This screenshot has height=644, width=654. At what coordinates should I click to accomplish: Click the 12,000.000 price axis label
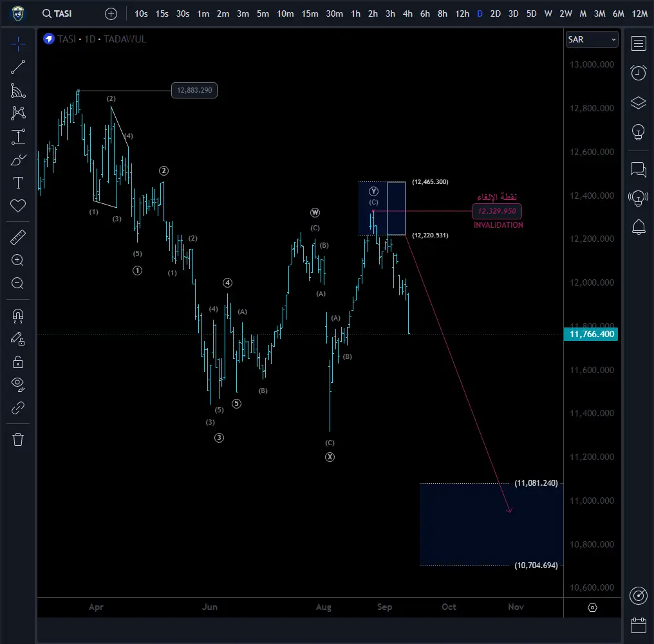(x=592, y=282)
